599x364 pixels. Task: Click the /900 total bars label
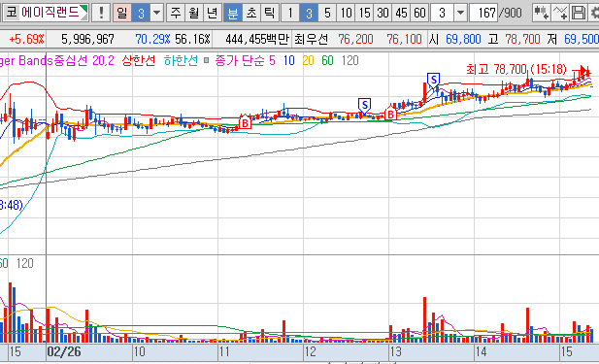510,13
